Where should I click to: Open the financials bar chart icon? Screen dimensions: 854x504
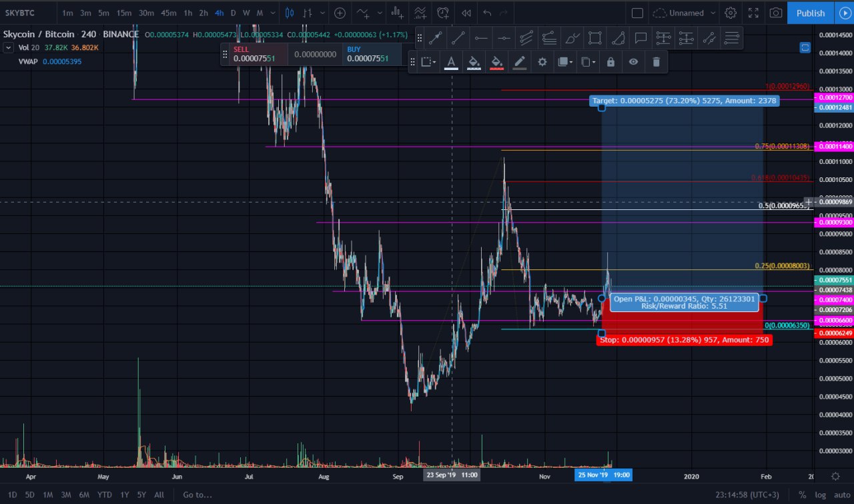pos(396,13)
